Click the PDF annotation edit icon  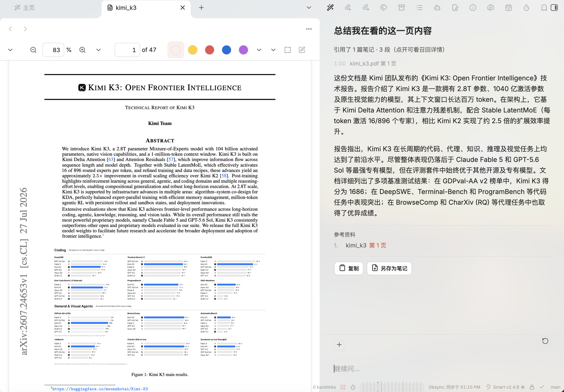[x=302, y=50]
